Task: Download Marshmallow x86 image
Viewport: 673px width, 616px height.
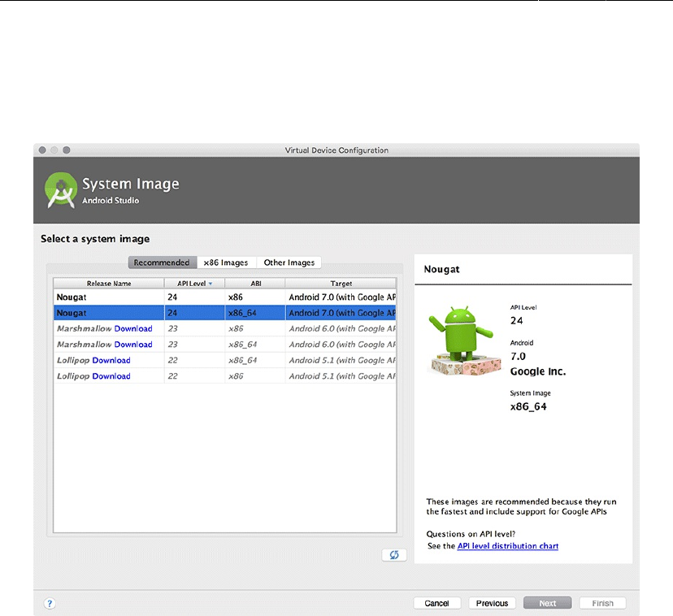Action: [x=133, y=328]
